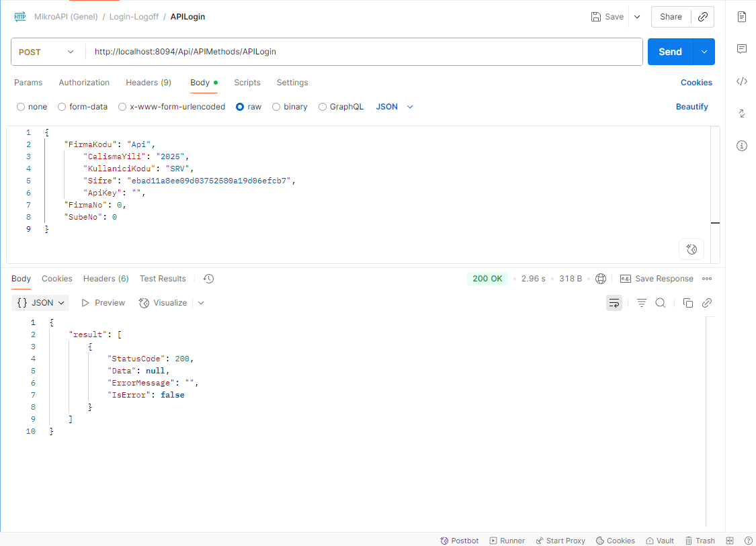Open the related requests sidebar icon
756x546 pixels.
point(741,113)
